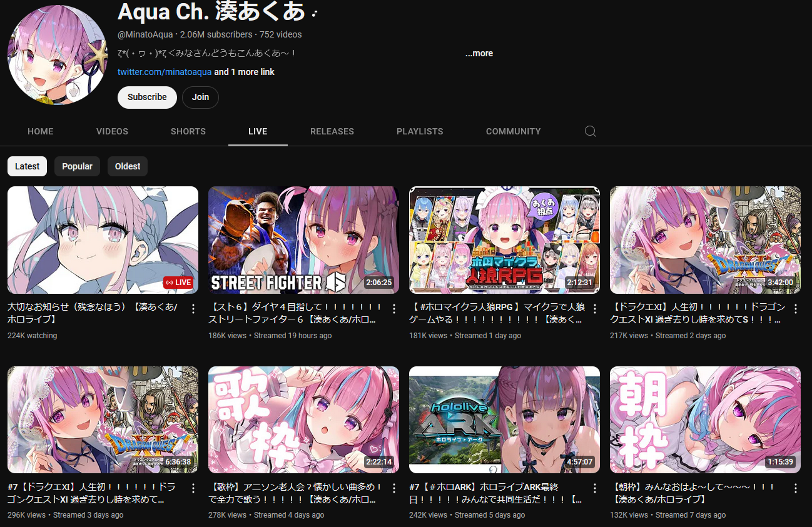Open three-dot menu for 【歌枠】アニソン老人会 video
This screenshot has width=812, height=527.
pos(394,488)
